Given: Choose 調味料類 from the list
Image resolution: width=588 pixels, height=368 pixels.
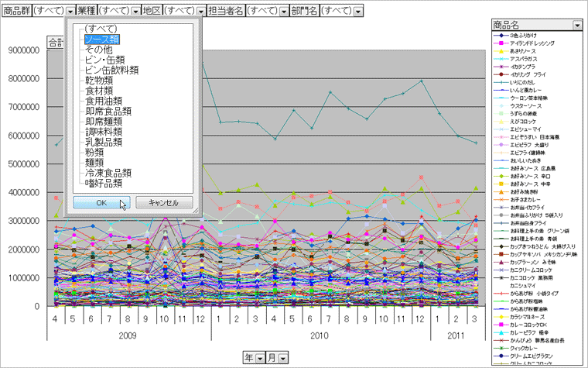Looking at the screenshot, I should point(107,132).
